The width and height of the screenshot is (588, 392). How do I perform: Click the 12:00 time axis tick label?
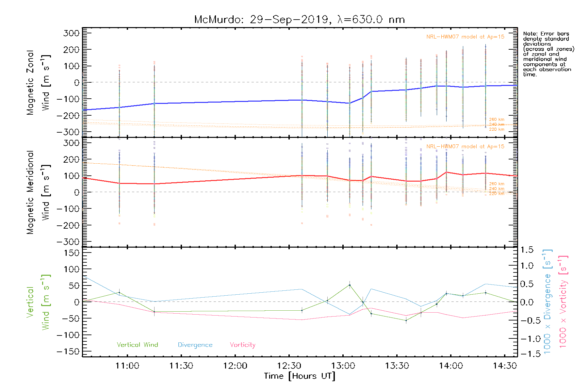coord(235,366)
